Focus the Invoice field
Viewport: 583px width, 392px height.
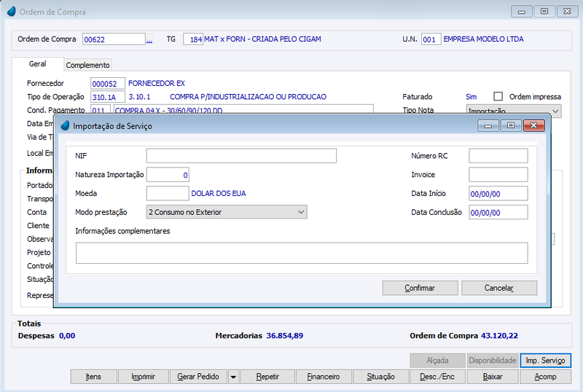point(498,174)
